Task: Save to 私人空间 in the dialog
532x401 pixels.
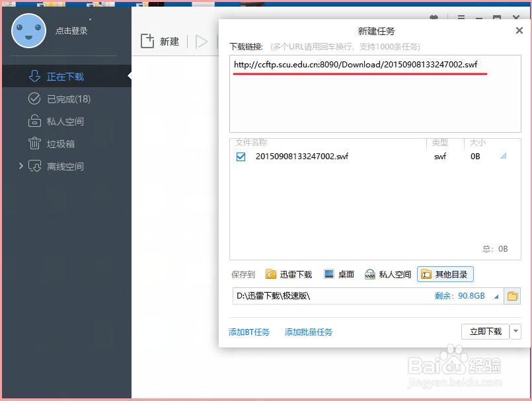Action: 388,274
